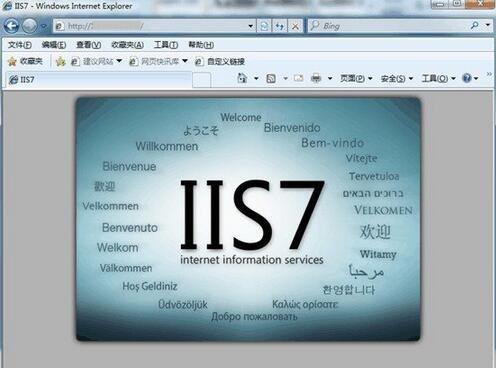Click the Back navigation arrow button
Image resolution: width=496 pixels, height=368 pixels.
tap(11, 26)
